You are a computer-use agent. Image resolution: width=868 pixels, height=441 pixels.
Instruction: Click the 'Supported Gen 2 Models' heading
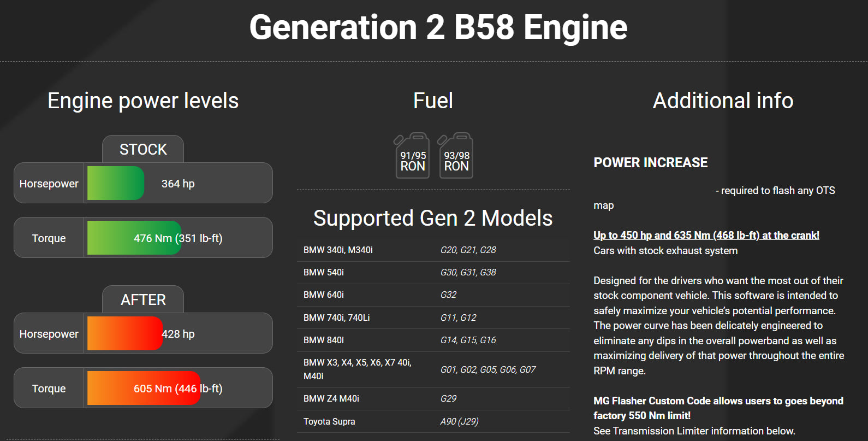(x=433, y=218)
